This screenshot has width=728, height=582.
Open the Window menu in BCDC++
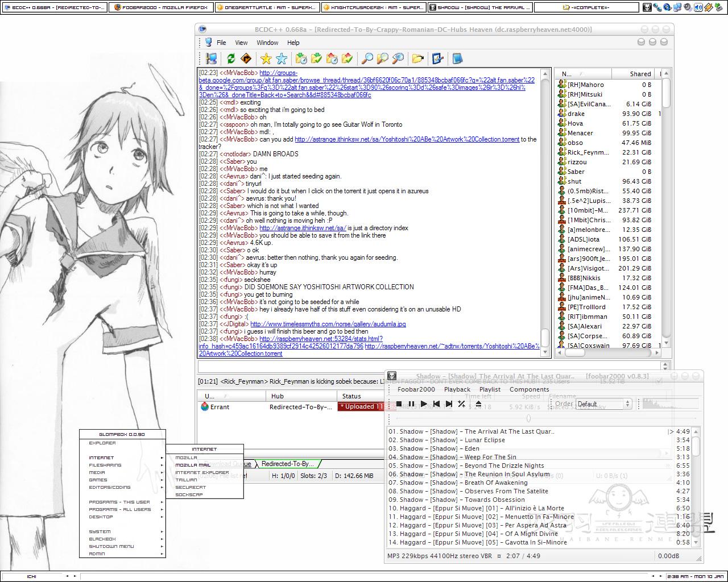point(267,43)
